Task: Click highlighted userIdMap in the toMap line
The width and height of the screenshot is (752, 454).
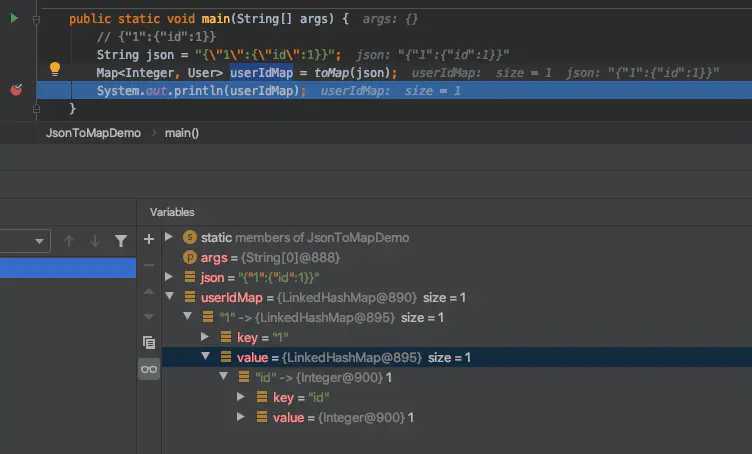Action: coord(261,73)
